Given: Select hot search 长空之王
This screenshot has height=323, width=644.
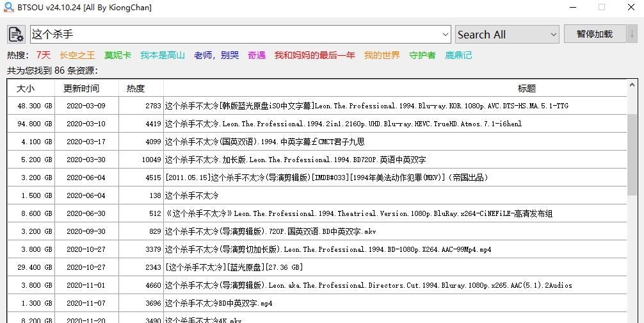Looking at the screenshot, I should [x=77, y=55].
